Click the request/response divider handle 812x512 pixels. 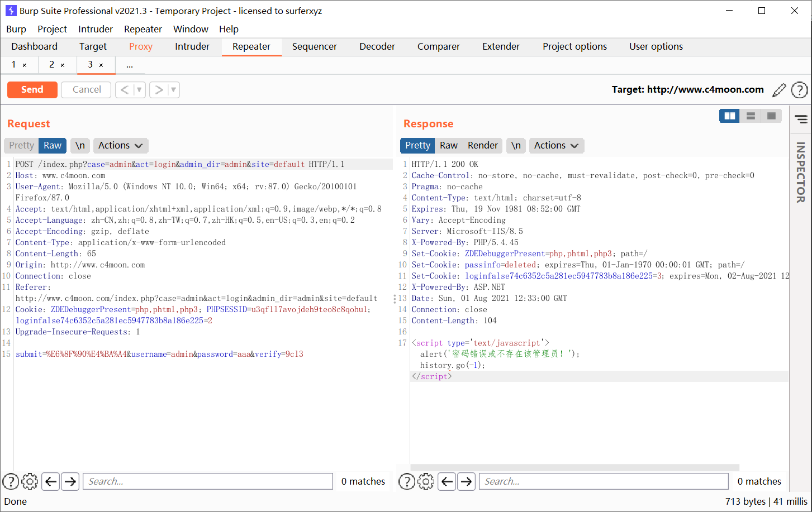click(395, 299)
